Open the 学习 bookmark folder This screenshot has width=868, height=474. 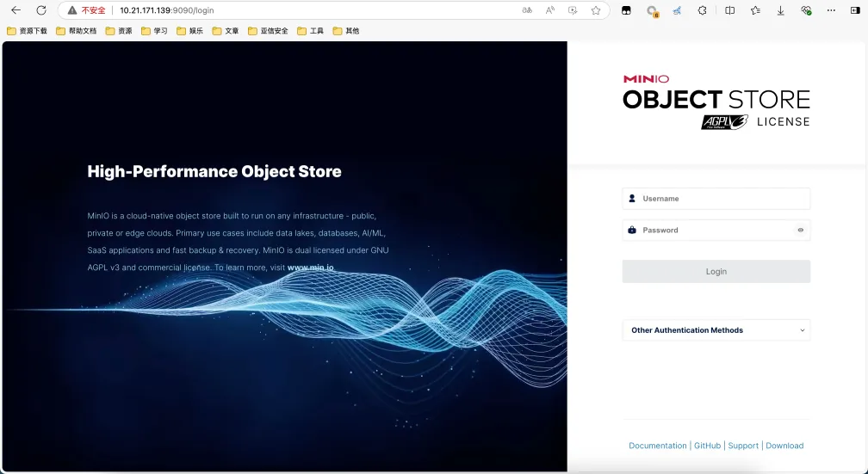pos(154,31)
